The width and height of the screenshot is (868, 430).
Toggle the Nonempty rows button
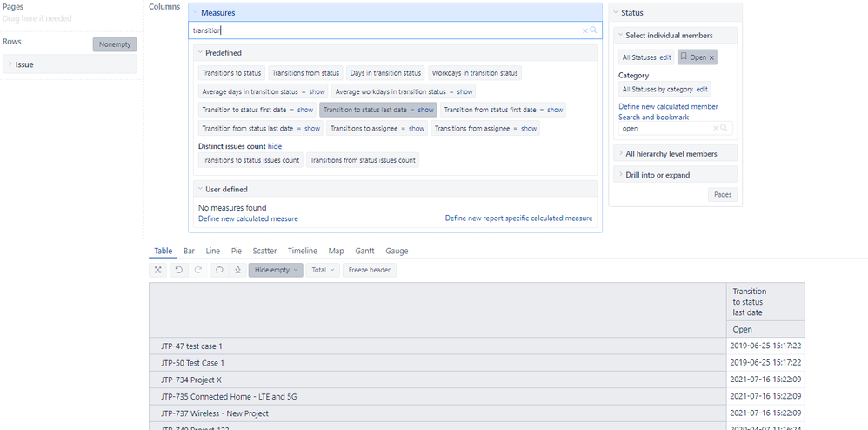click(x=115, y=44)
